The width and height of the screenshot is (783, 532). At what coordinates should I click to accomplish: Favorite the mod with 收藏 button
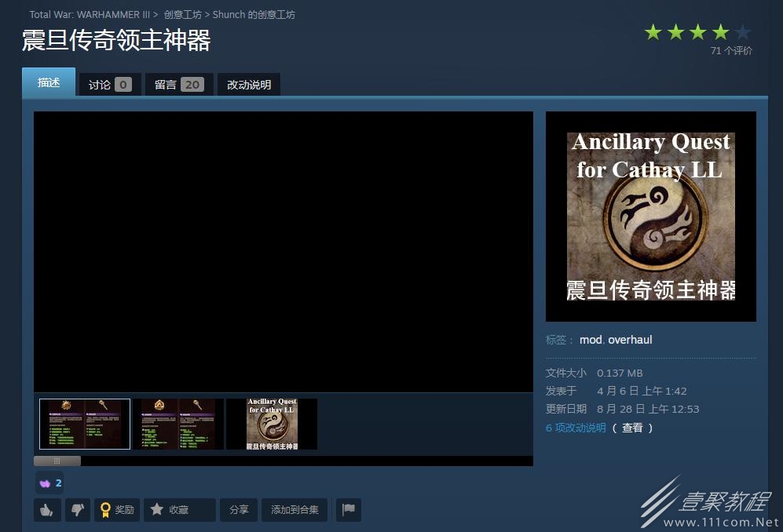click(180, 509)
